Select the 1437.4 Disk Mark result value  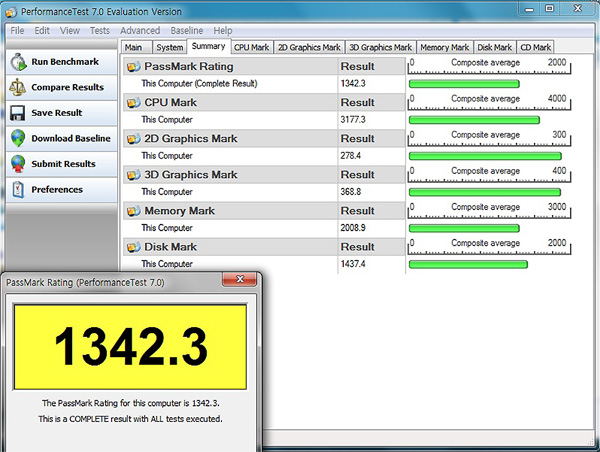coord(353,264)
